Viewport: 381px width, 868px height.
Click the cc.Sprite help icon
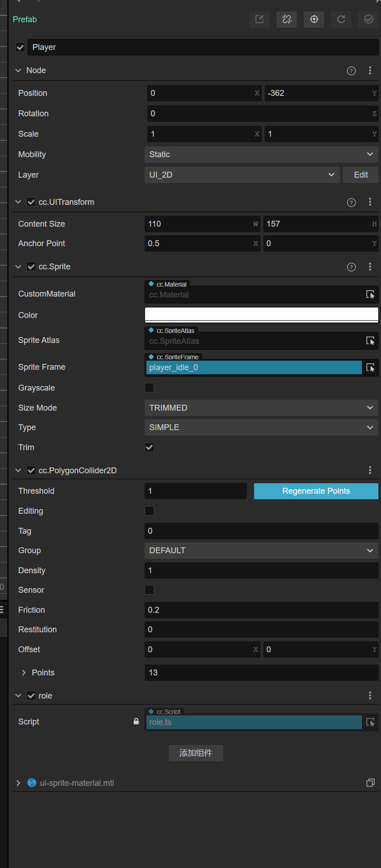pos(351,267)
